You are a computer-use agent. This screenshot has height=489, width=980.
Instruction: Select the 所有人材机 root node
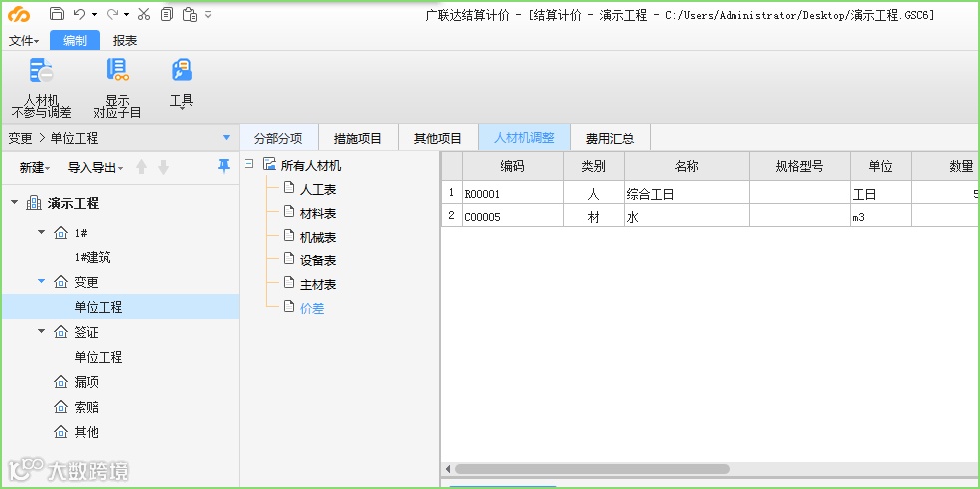pyautogui.click(x=311, y=165)
